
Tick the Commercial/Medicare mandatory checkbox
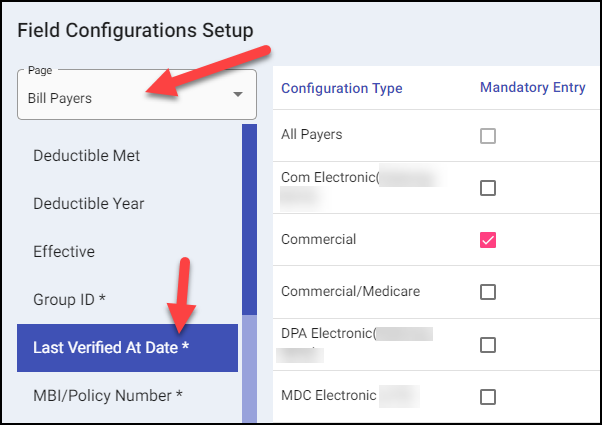[488, 292]
